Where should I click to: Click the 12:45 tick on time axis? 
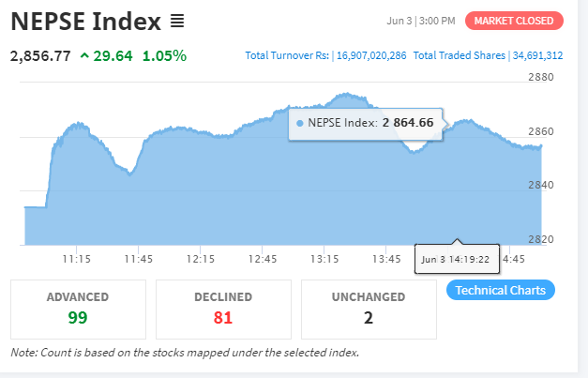(263, 259)
